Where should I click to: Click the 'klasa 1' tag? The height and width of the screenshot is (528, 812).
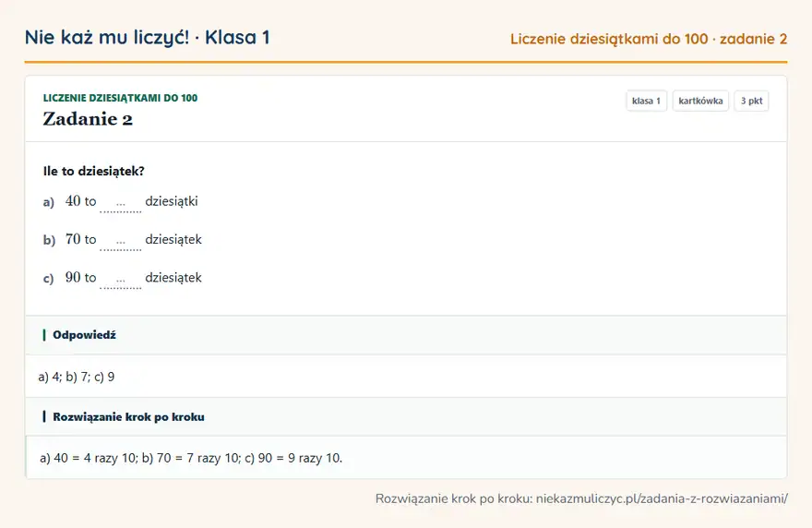(646, 101)
